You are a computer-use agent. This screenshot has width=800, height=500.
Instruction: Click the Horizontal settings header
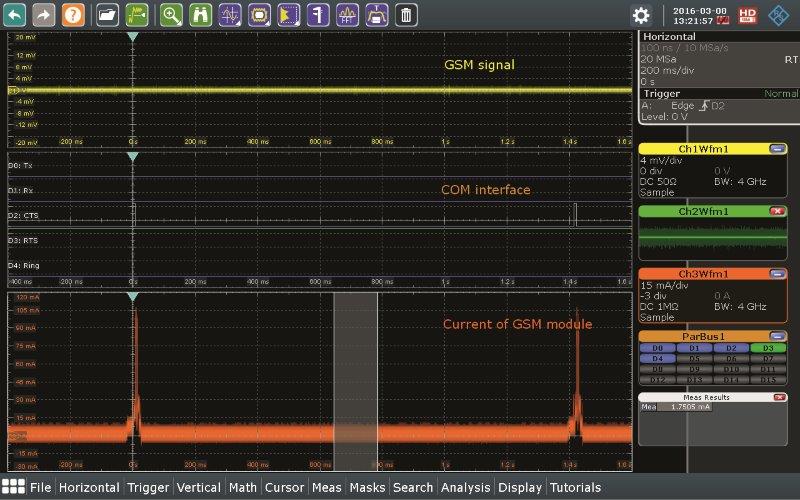pos(670,36)
